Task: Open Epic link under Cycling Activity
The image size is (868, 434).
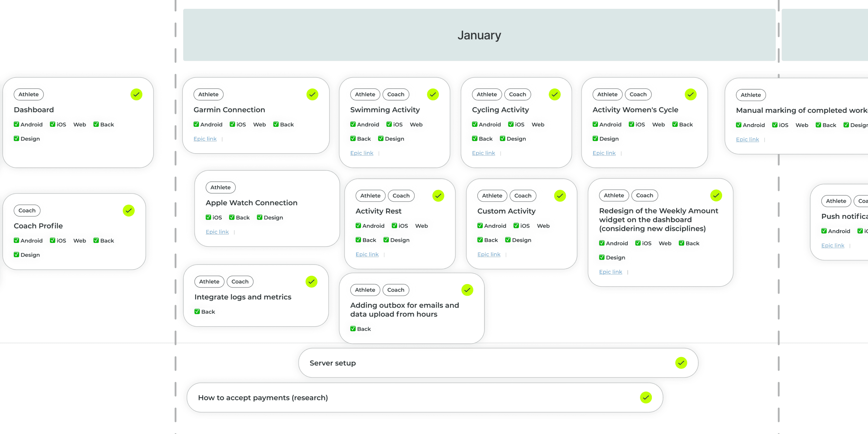Action: click(x=483, y=153)
